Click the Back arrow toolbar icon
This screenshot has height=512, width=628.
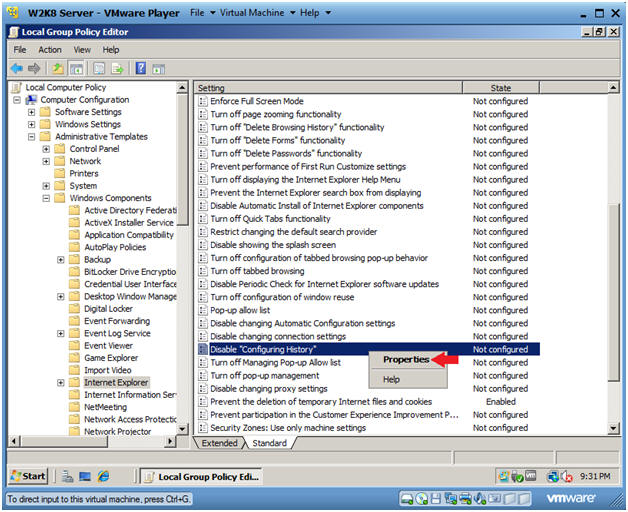pos(17,69)
